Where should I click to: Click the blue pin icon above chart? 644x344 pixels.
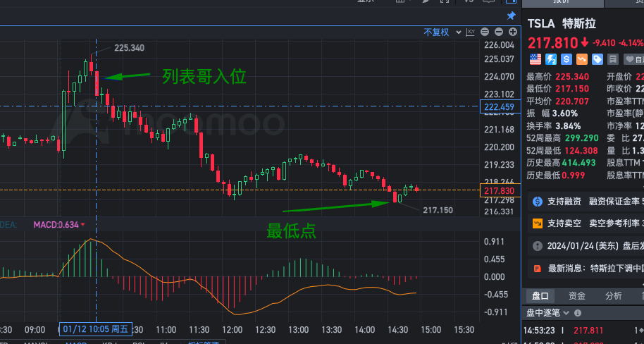pos(511,16)
